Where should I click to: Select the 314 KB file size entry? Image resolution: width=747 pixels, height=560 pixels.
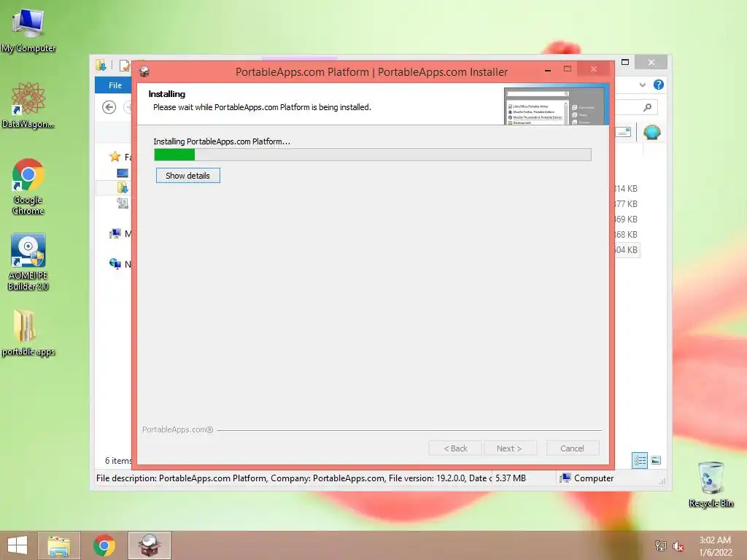point(625,189)
